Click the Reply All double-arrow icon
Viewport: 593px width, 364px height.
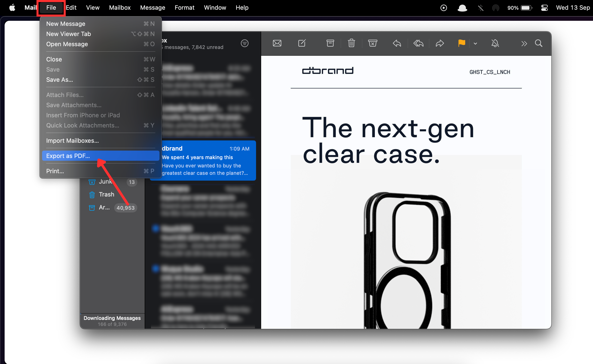pyautogui.click(x=418, y=43)
